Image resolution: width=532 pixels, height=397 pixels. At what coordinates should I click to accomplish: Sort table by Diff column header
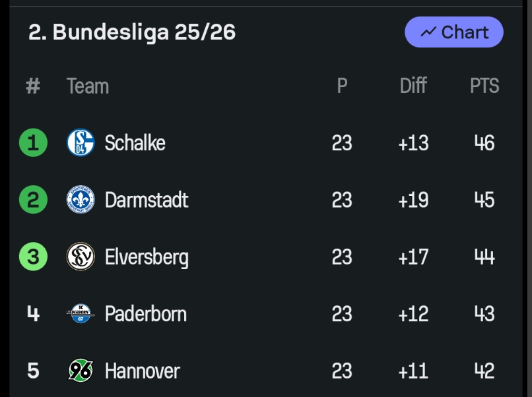(x=413, y=86)
